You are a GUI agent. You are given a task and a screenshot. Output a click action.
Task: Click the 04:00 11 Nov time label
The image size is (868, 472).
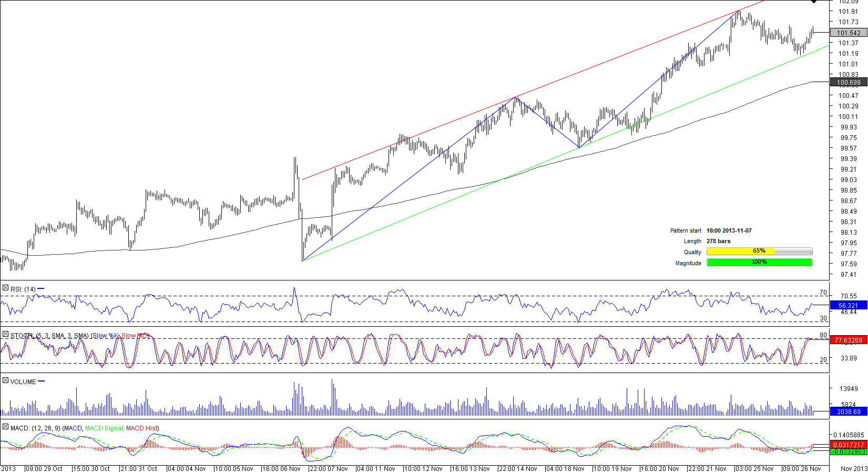tap(376, 468)
